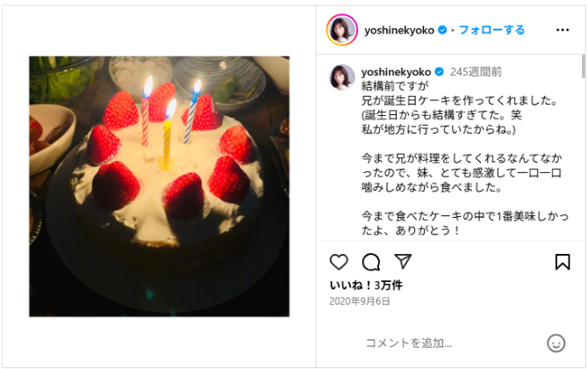Click the 245週間前 timestamp
Viewport: 588px width, 369px height.
pos(476,71)
